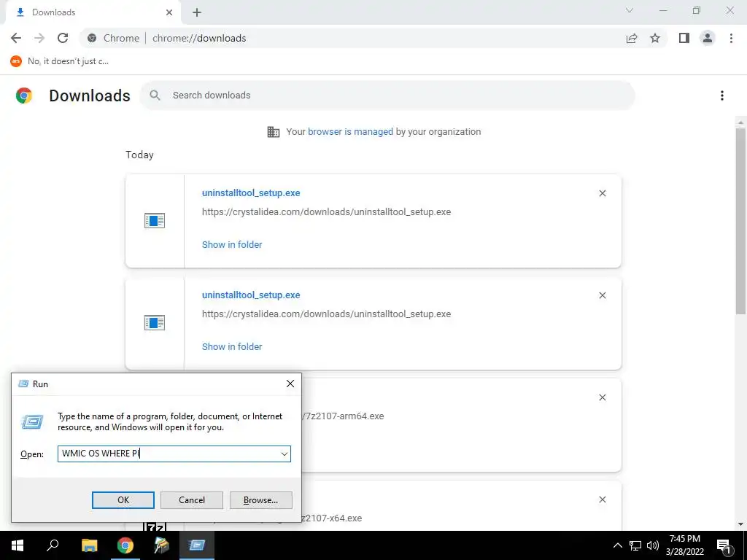Click the second uninstalltool_setup.exe file icon
The image size is (747, 560).
coord(155,323)
